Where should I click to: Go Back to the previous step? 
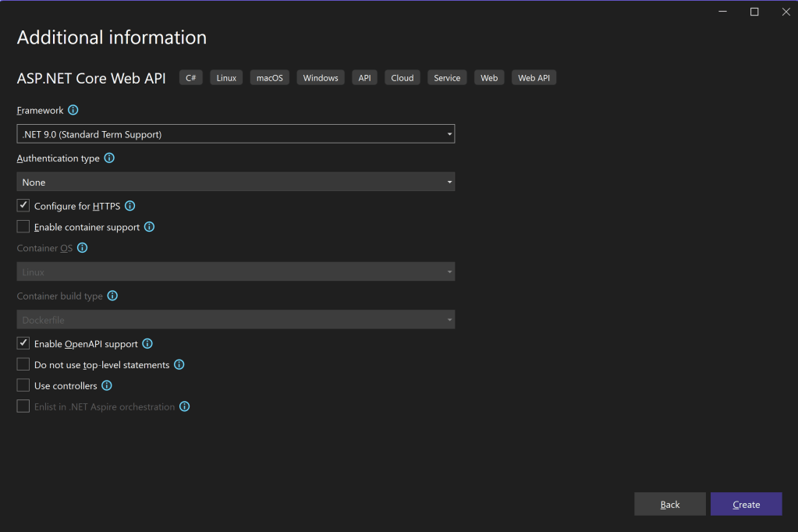[669, 505]
